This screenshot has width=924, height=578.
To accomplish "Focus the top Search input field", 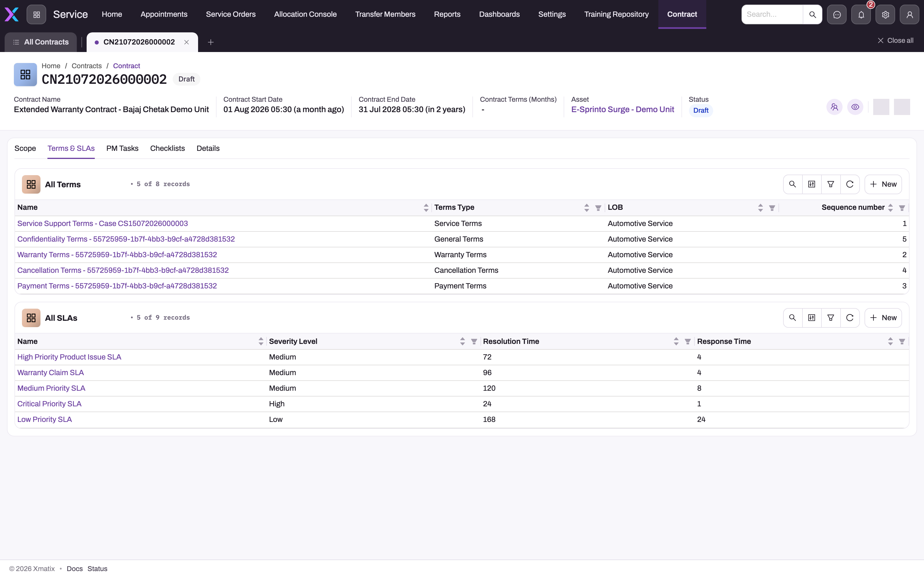I will 772,14.
